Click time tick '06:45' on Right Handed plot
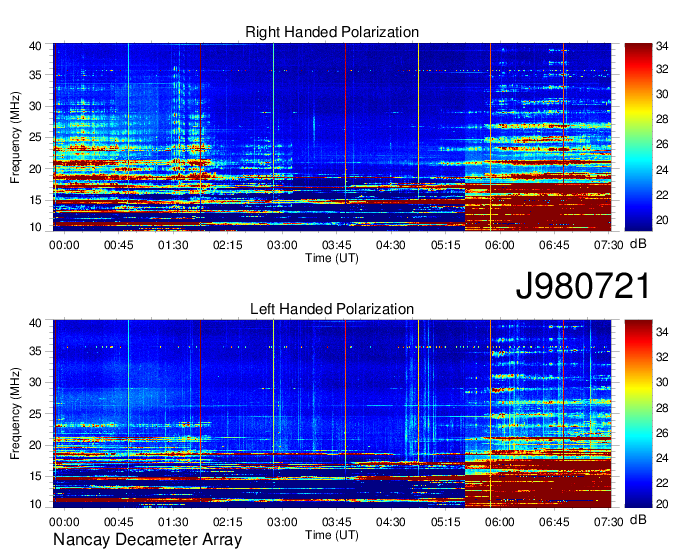 pos(554,245)
